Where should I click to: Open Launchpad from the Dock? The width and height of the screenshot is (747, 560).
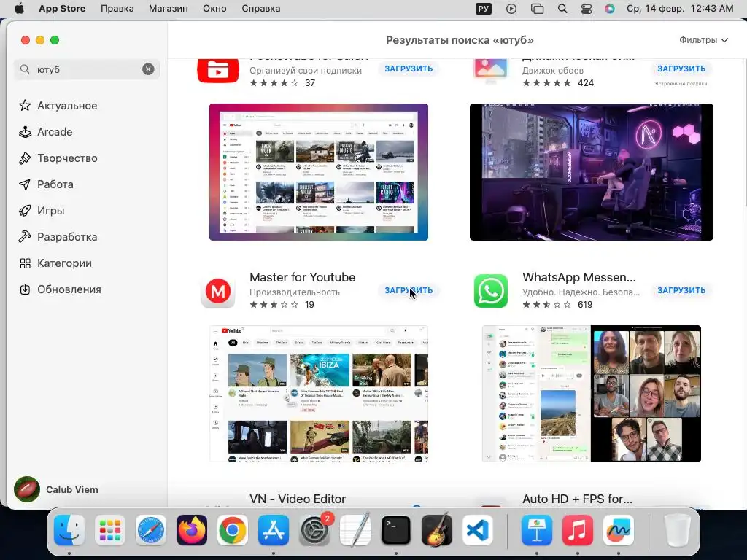click(x=110, y=530)
